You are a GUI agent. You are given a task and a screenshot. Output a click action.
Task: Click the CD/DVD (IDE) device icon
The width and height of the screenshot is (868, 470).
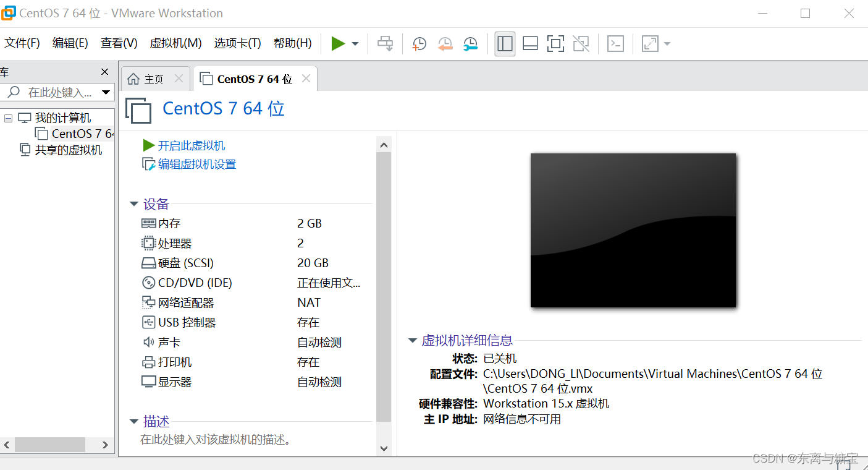pos(148,283)
